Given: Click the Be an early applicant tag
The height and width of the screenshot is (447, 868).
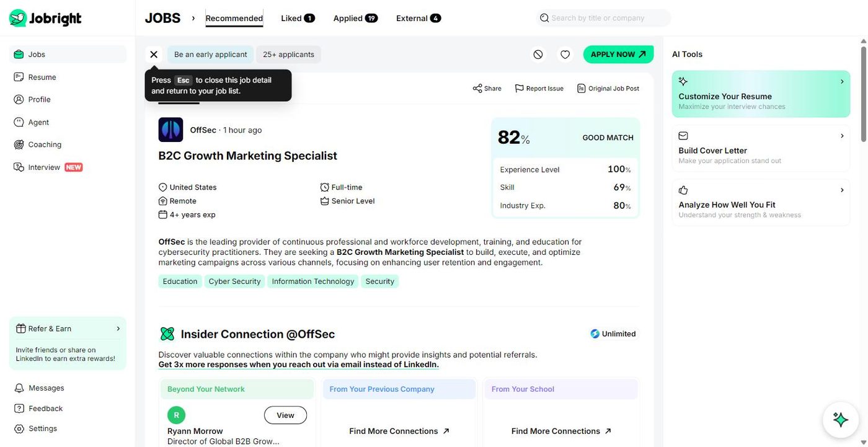Looking at the screenshot, I should (x=211, y=55).
